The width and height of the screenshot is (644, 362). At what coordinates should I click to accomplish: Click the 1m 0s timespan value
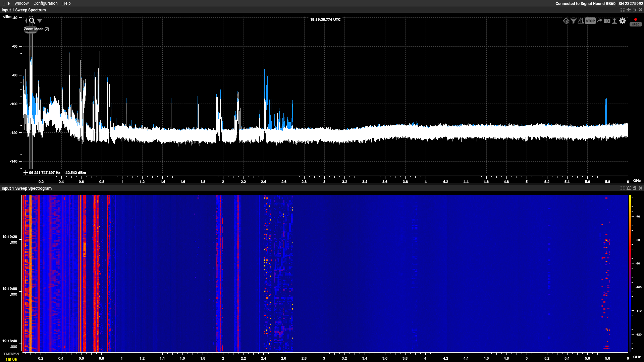click(x=11, y=359)
